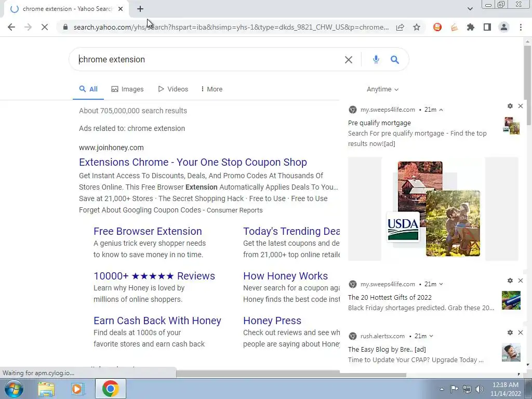532x399 pixels.
Task: Open the volume speaker icon
Action: (480, 389)
